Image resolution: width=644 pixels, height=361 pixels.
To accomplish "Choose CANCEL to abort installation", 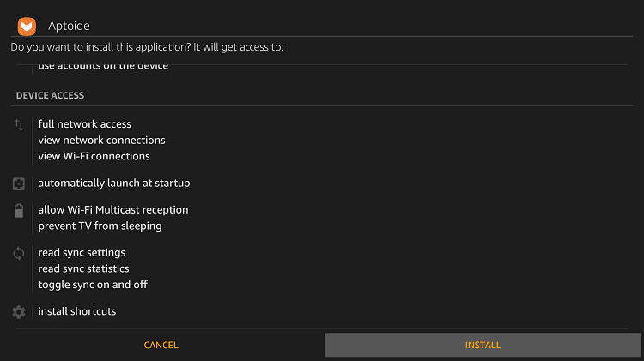I will pyautogui.click(x=161, y=345).
